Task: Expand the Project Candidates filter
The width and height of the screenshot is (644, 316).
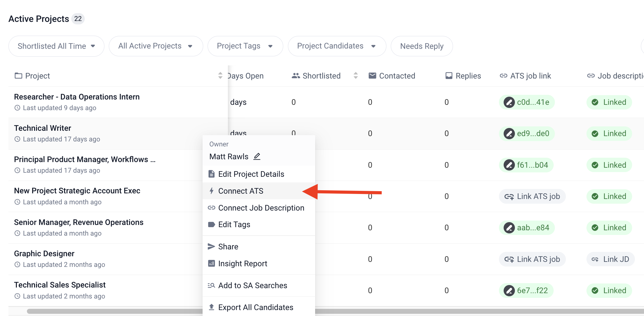Action: tap(337, 46)
